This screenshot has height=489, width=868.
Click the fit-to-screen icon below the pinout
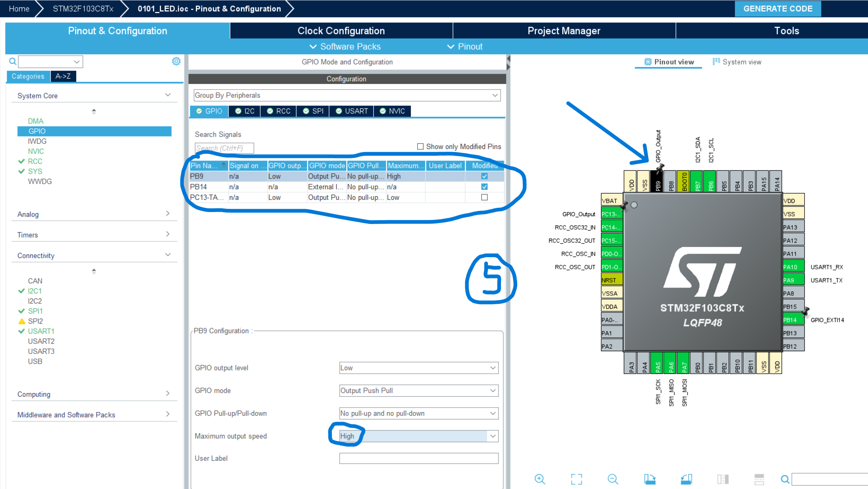576,479
